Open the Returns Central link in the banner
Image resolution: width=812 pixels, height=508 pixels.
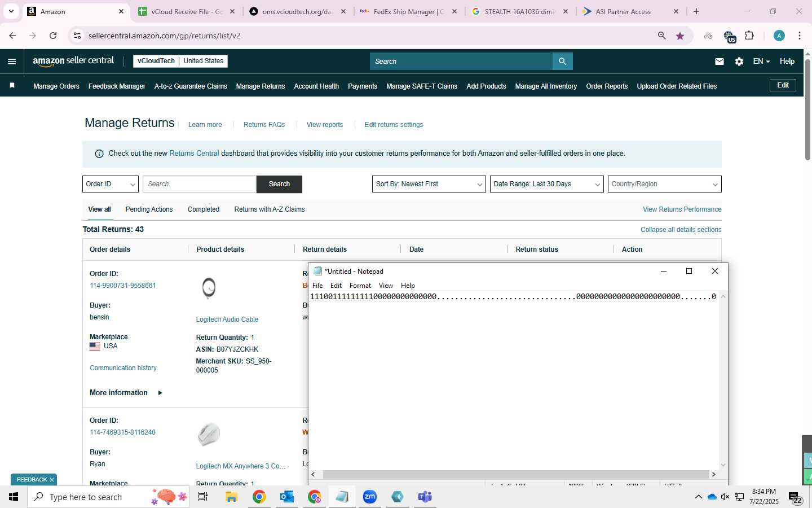point(194,154)
